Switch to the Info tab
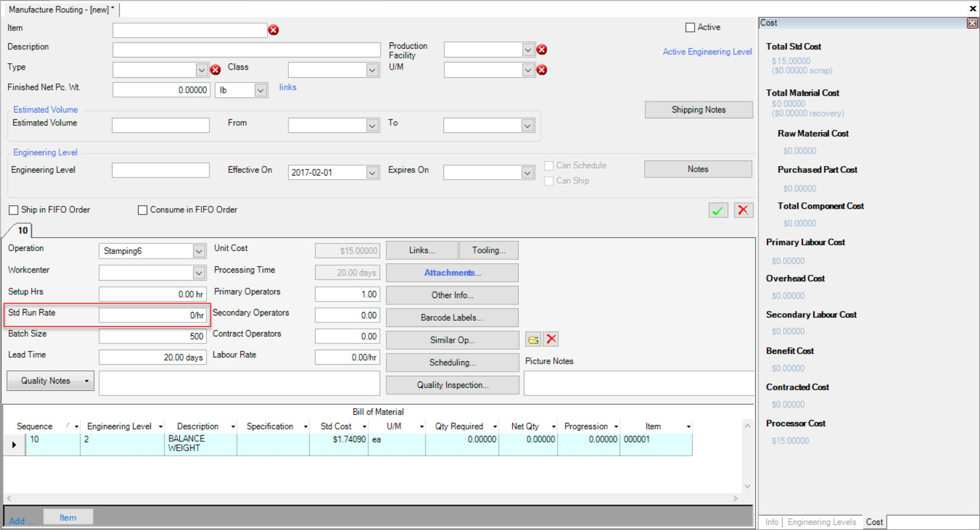980x530 pixels. [772, 522]
